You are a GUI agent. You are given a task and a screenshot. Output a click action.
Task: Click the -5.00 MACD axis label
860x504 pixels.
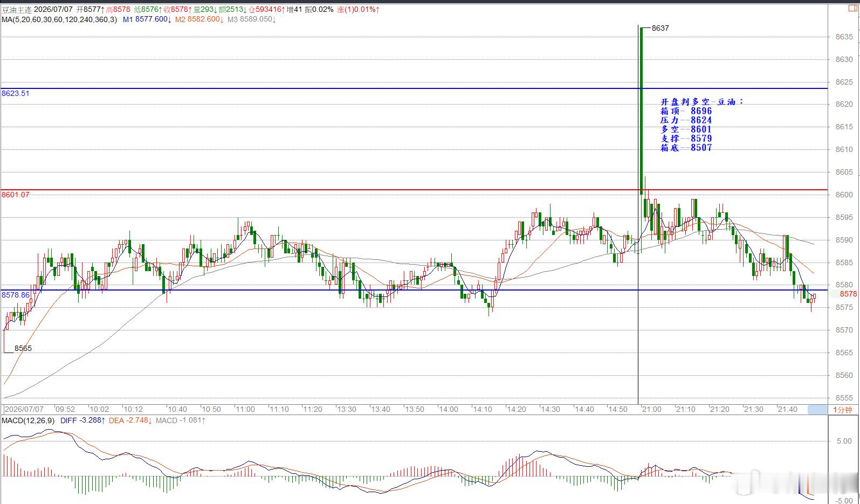pyautogui.click(x=843, y=501)
